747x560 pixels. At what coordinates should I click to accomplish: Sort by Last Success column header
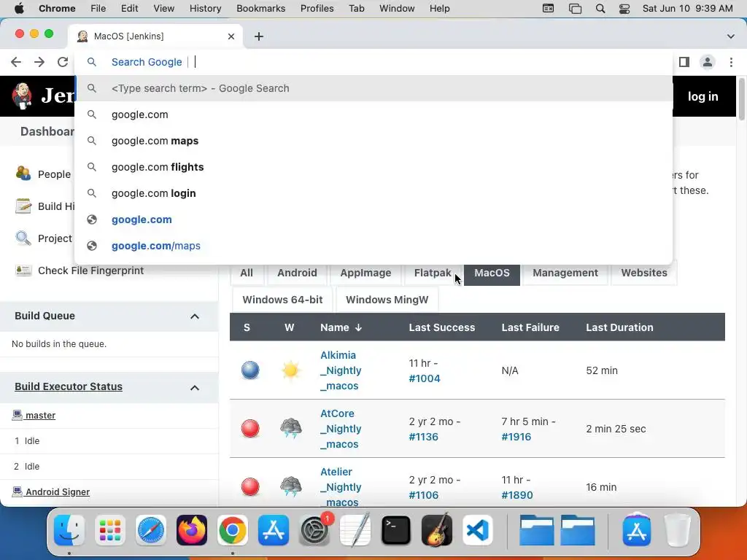pos(441,327)
